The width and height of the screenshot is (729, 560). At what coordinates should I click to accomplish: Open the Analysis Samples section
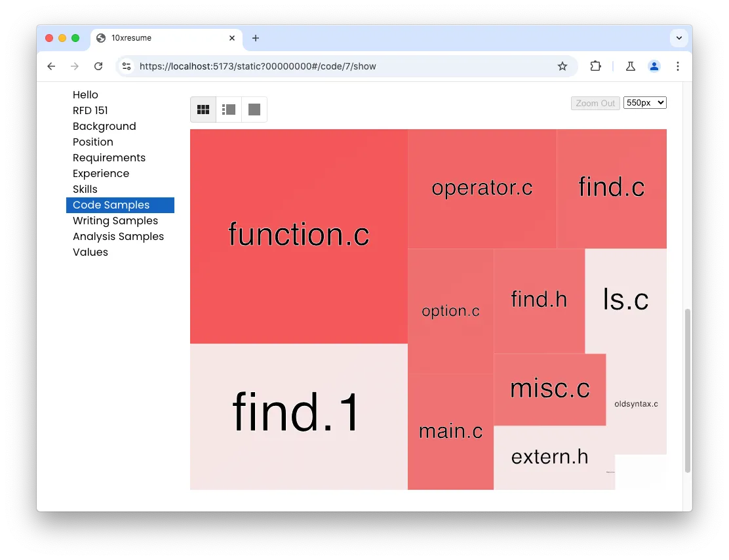tap(118, 236)
